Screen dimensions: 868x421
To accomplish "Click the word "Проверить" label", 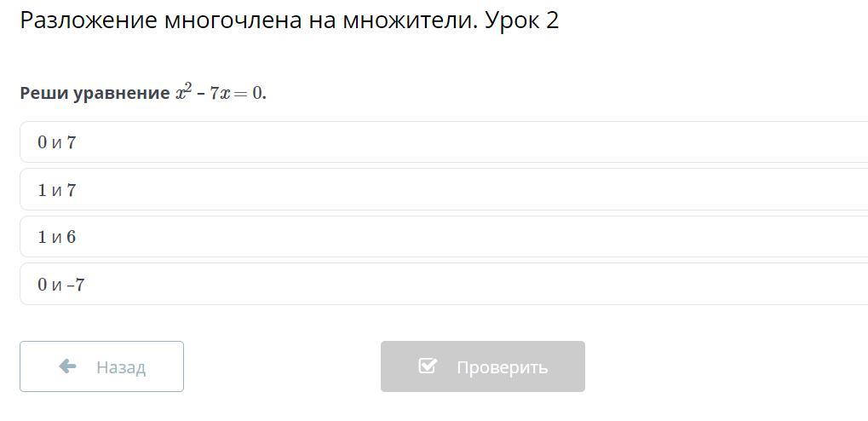I will coord(502,367).
